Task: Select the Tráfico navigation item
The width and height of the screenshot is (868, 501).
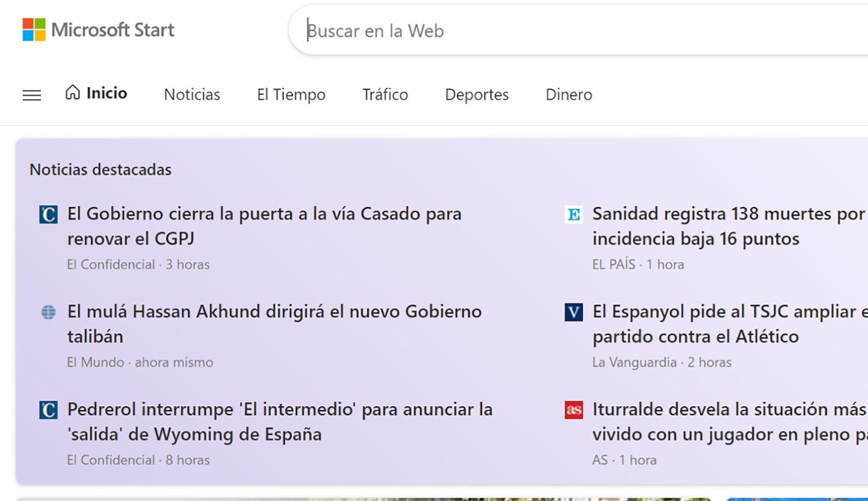Action: [x=385, y=95]
